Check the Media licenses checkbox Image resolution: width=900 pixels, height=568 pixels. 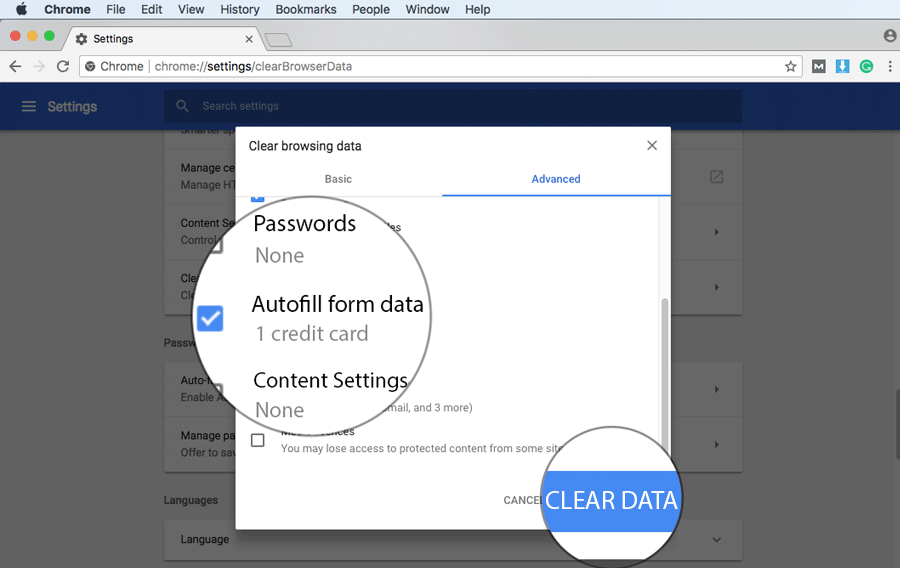(258, 440)
